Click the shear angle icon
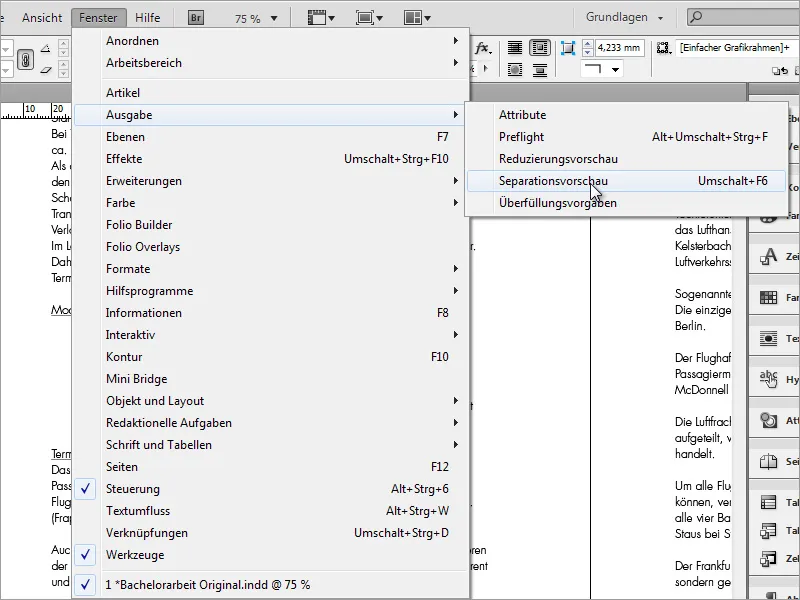 [x=45, y=70]
